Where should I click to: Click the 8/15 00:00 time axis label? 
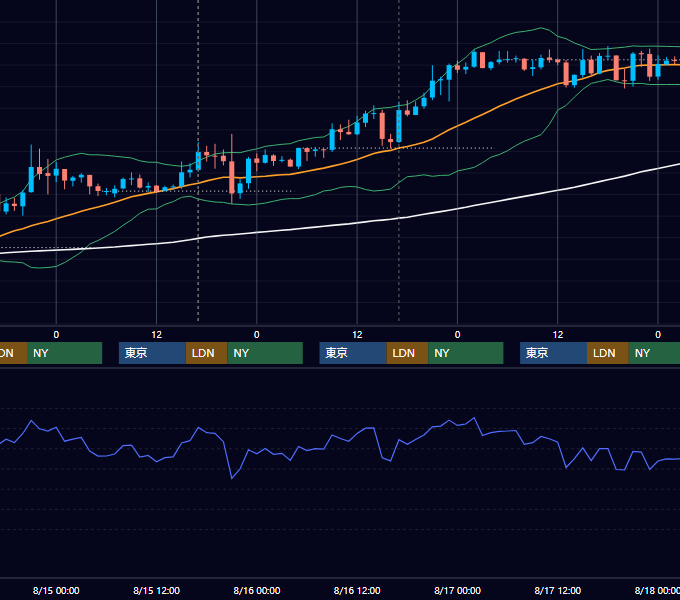tap(56, 590)
